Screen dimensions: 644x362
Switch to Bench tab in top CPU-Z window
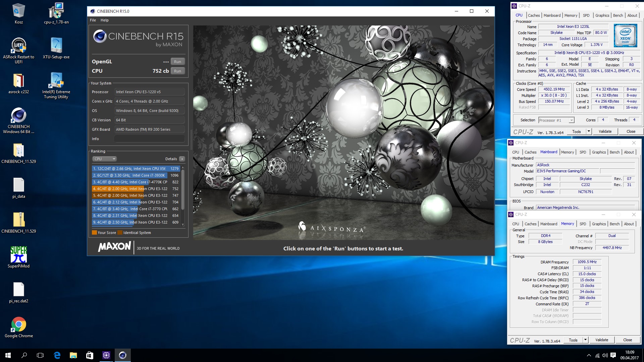tap(618, 15)
